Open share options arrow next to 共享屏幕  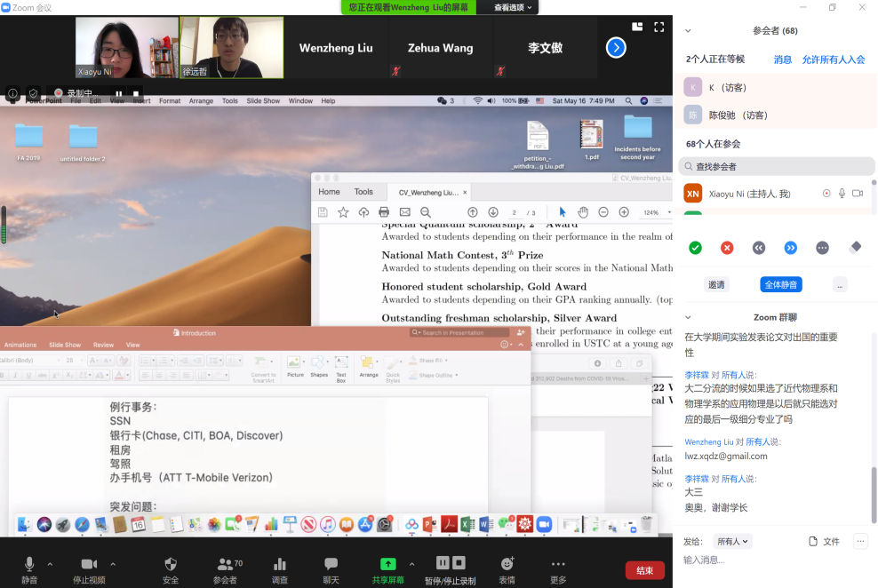click(411, 565)
